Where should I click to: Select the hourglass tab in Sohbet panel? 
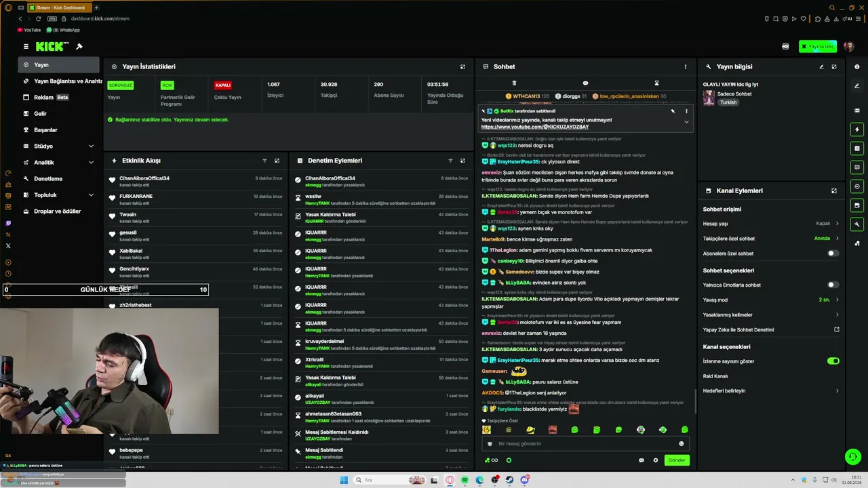coord(656,83)
